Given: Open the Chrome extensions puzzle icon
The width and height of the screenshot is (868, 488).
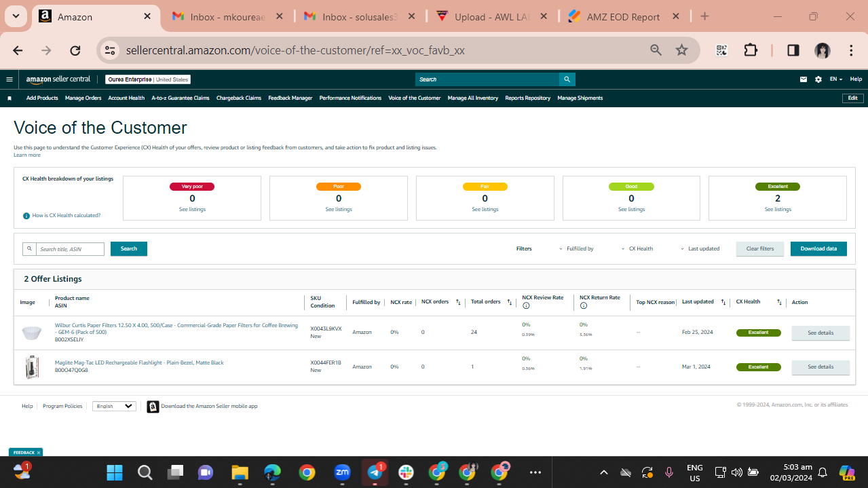Looking at the screenshot, I should point(751,50).
